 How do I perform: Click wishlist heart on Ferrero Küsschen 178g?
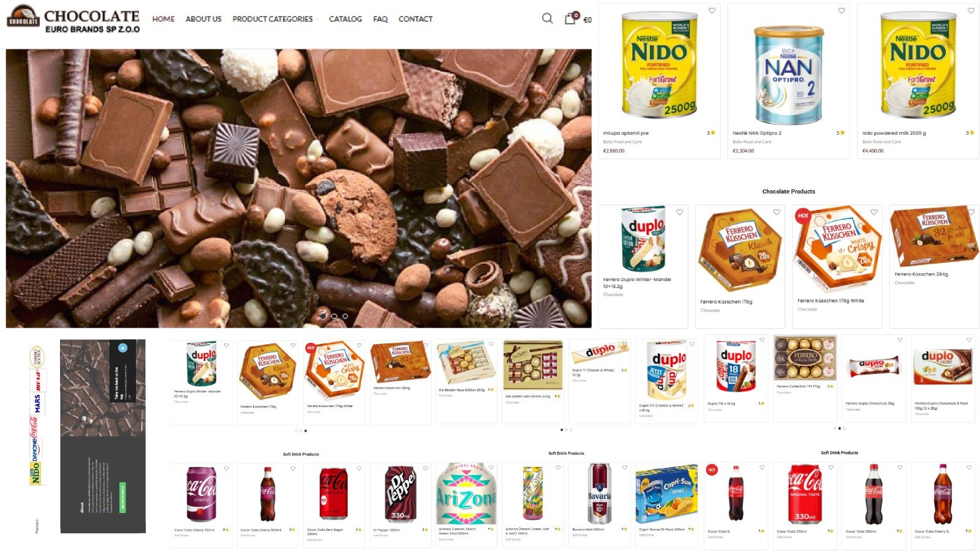777,212
